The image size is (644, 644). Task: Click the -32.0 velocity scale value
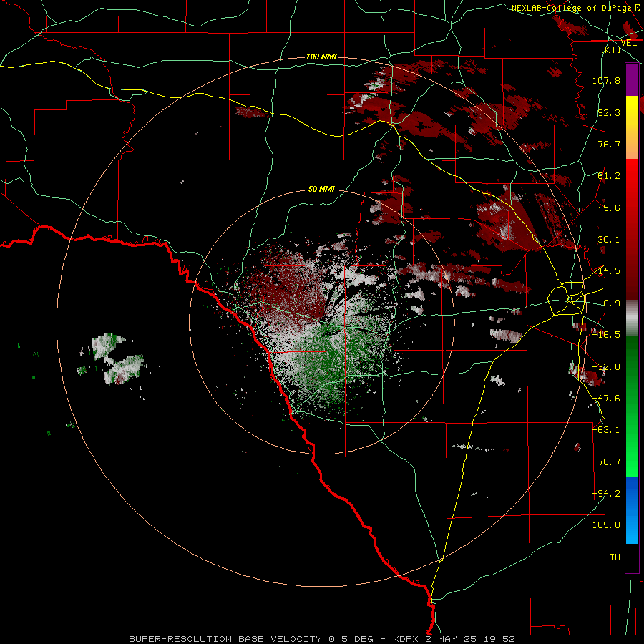(606, 367)
